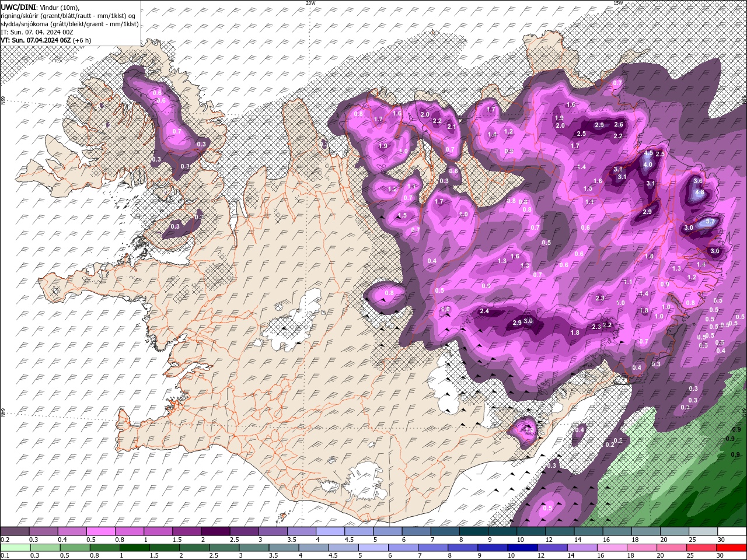
Task: Select the darkest purple 2–2.5 swatch, purple legend
Action: point(217,531)
